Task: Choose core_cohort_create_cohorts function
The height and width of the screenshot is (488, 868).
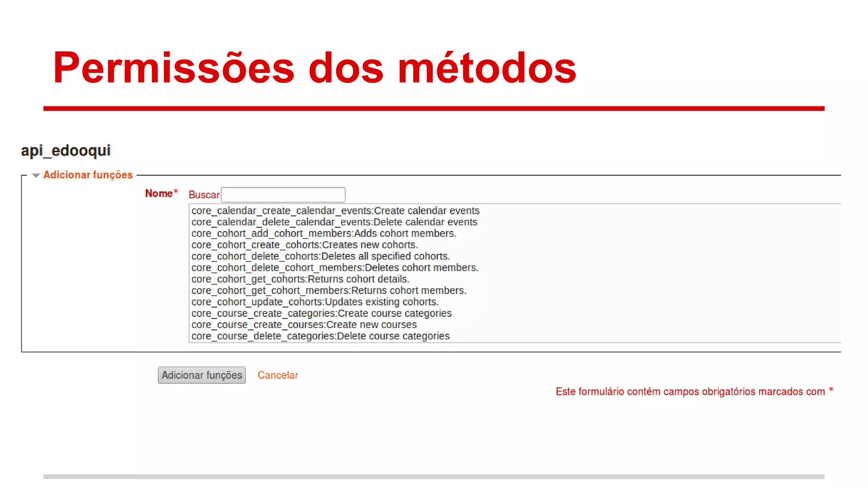Action: tap(515, 245)
